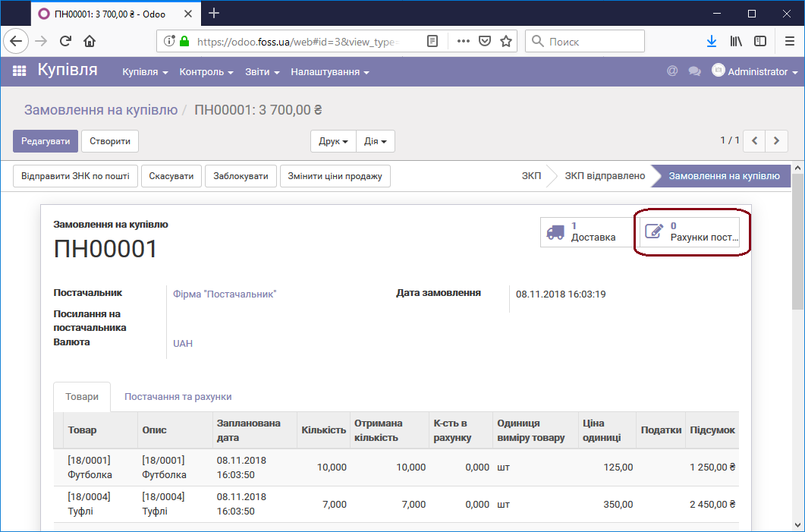The height and width of the screenshot is (532, 805).
Task: Click the Підсумок column header
Action: (712, 430)
